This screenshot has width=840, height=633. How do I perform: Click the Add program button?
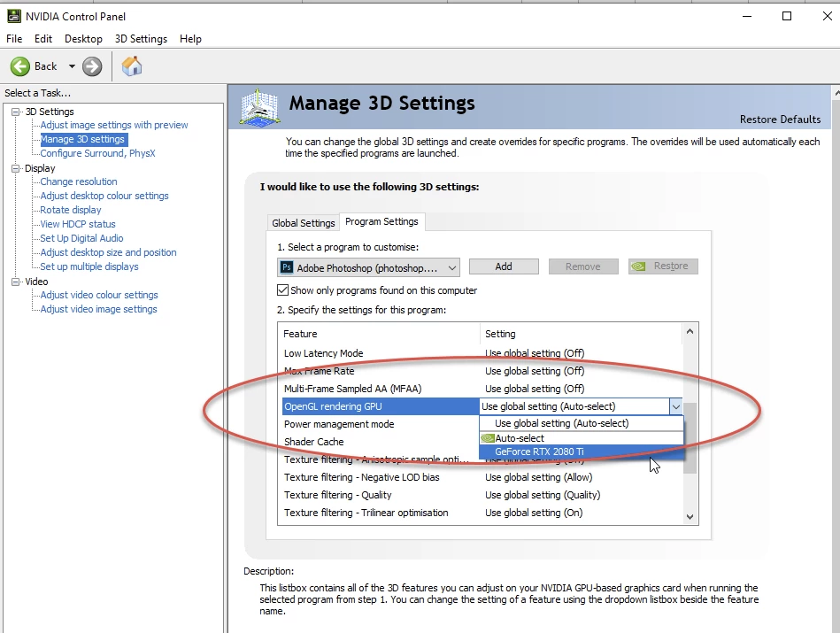(504, 266)
